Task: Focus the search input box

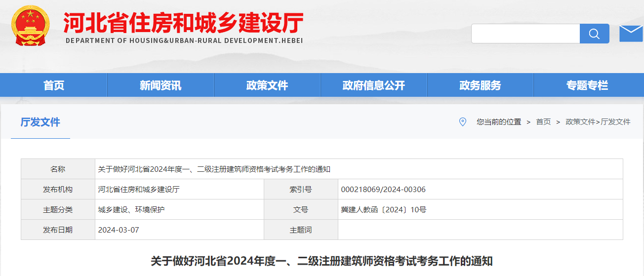Action: (525, 34)
